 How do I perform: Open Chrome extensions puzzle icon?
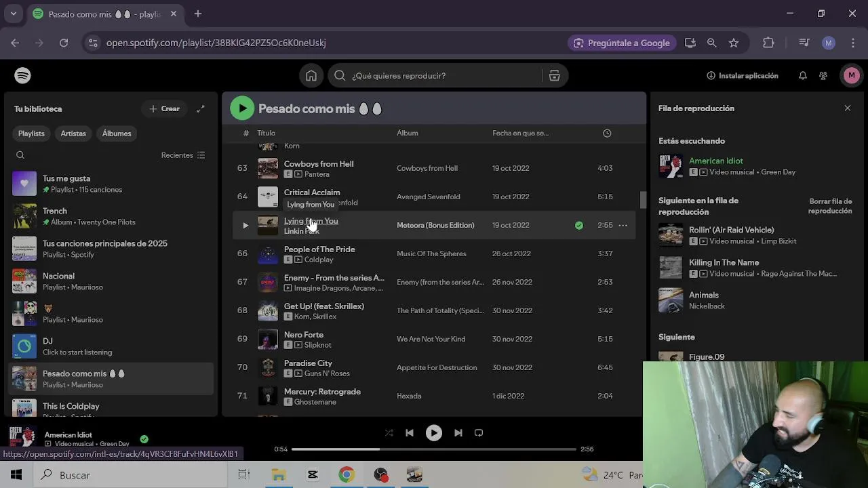[768, 43]
